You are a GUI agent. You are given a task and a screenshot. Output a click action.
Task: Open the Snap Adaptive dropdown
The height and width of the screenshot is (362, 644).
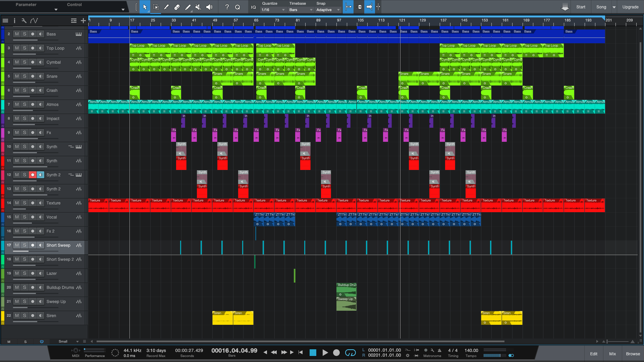(328, 10)
